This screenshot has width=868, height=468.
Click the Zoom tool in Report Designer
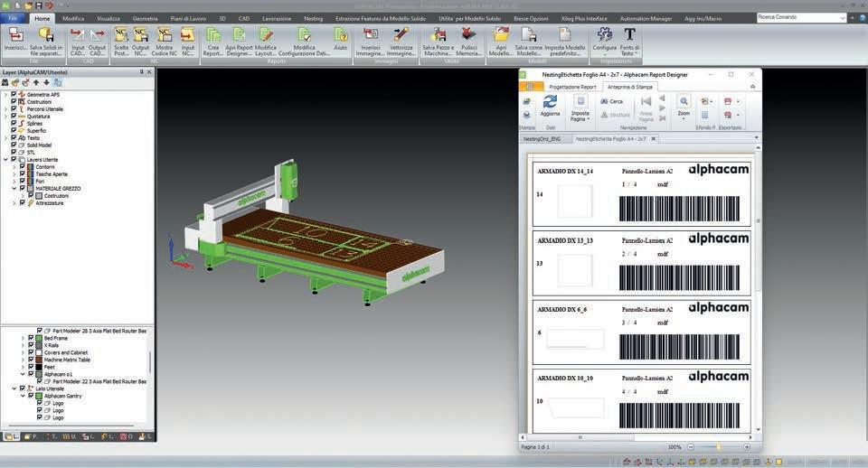pyautogui.click(x=684, y=108)
